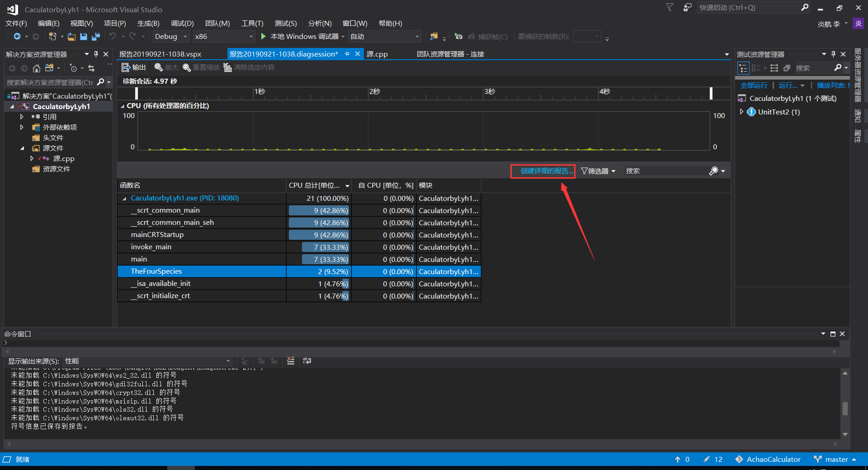
Task: Click the hierarchy view icon in Test Explorer
Action: click(x=743, y=68)
